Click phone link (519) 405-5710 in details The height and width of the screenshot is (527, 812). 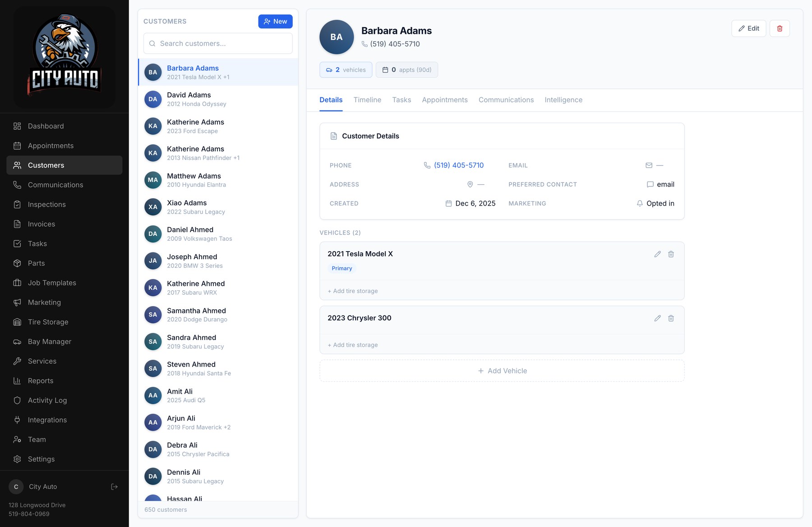(458, 165)
